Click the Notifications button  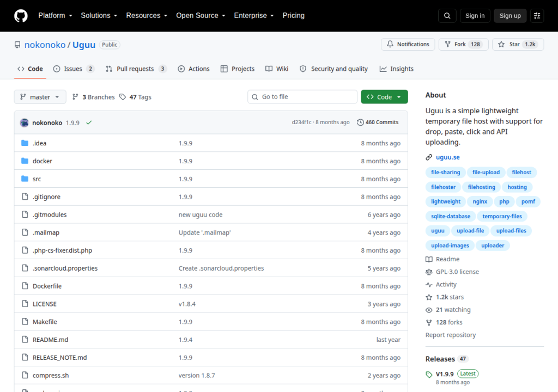(408, 45)
